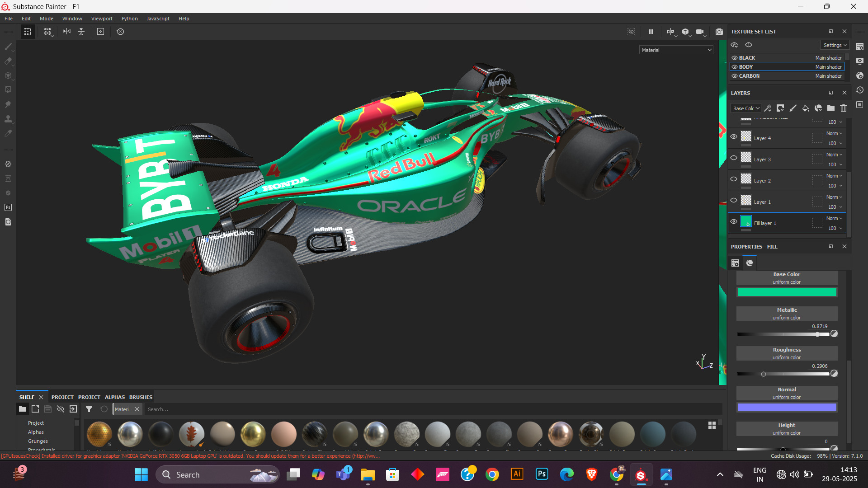Viewport: 868px width, 488px height.
Task: Toggle Layer 2 visibility eye
Action: pos(734,179)
